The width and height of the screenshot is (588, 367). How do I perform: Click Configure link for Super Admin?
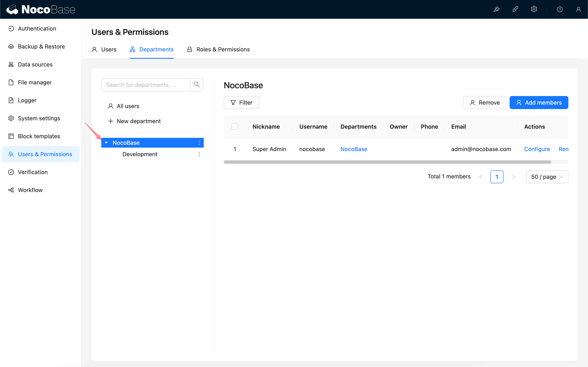(x=537, y=149)
